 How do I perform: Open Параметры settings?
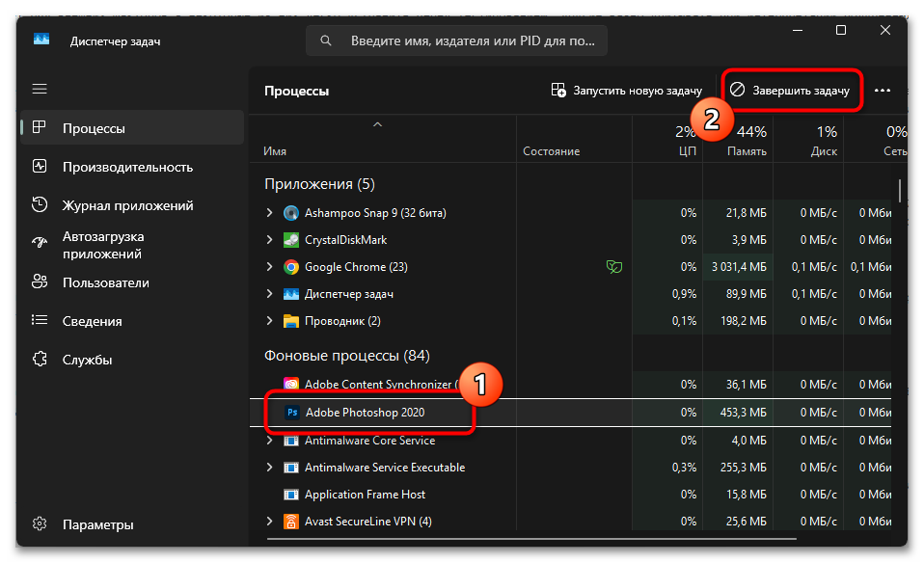click(x=132, y=524)
